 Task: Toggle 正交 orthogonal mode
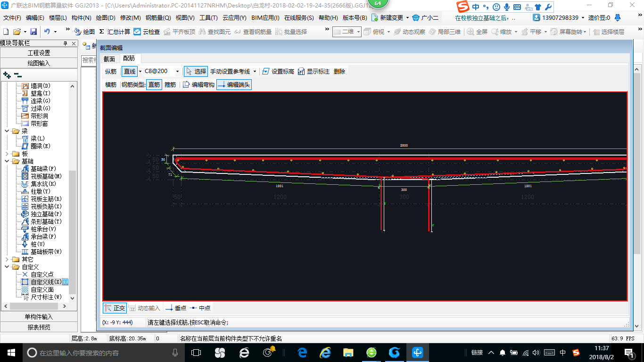click(115, 308)
